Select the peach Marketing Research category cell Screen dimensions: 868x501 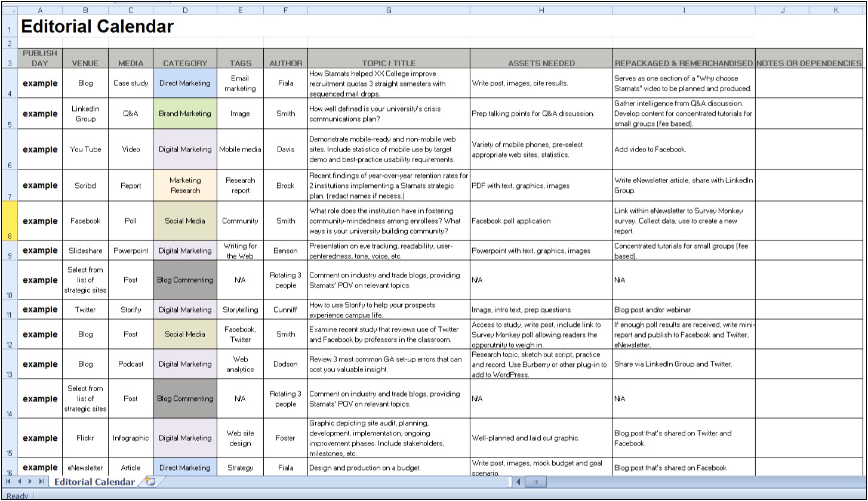[185, 185]
